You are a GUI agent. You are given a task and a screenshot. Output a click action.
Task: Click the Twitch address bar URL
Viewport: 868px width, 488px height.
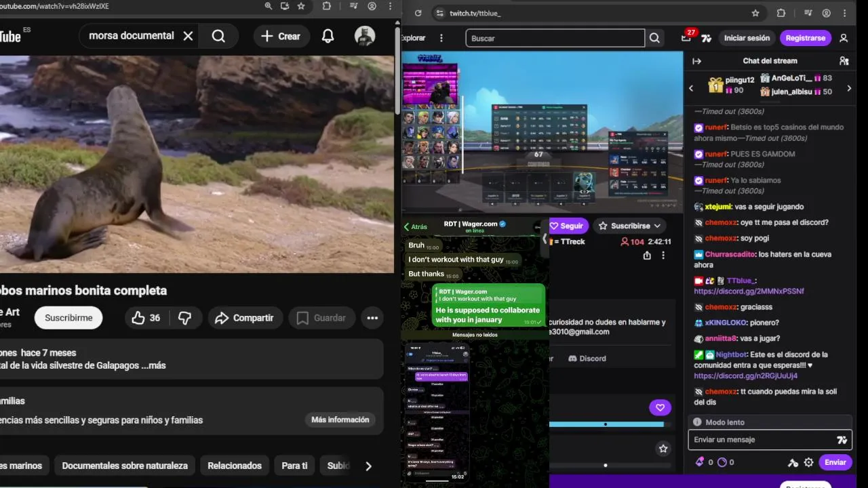coord(475,13)
